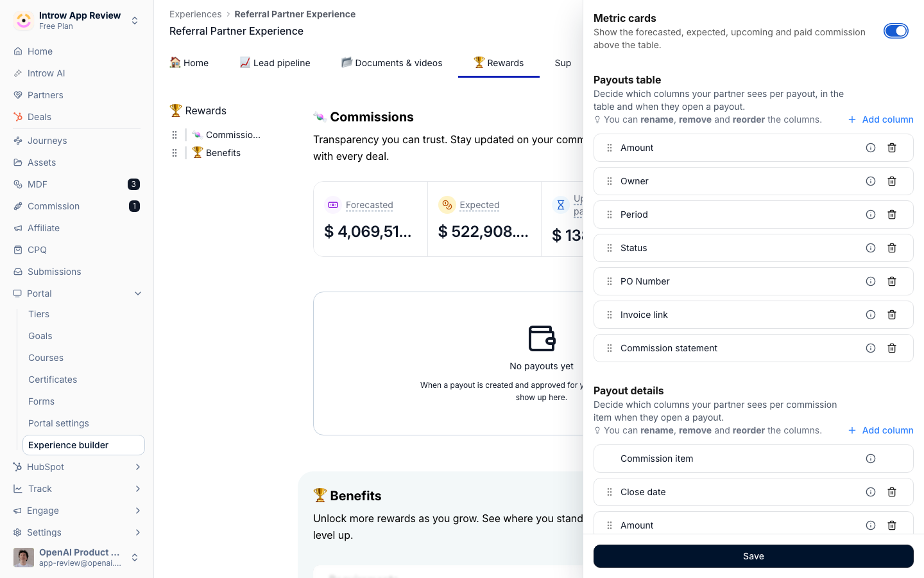The width and height of the screenshot is (924, 578).
Task: Select the Home experience tab
Action: pos(189,63)
